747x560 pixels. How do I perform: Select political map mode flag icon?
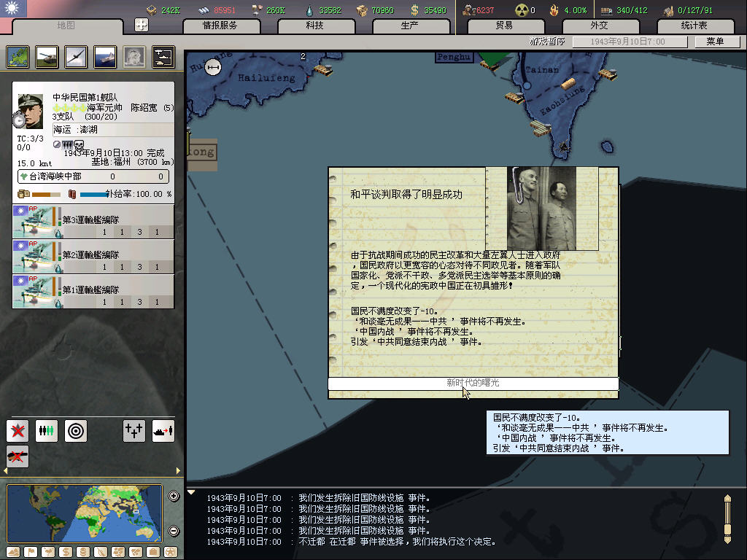[x=31, y=553]
